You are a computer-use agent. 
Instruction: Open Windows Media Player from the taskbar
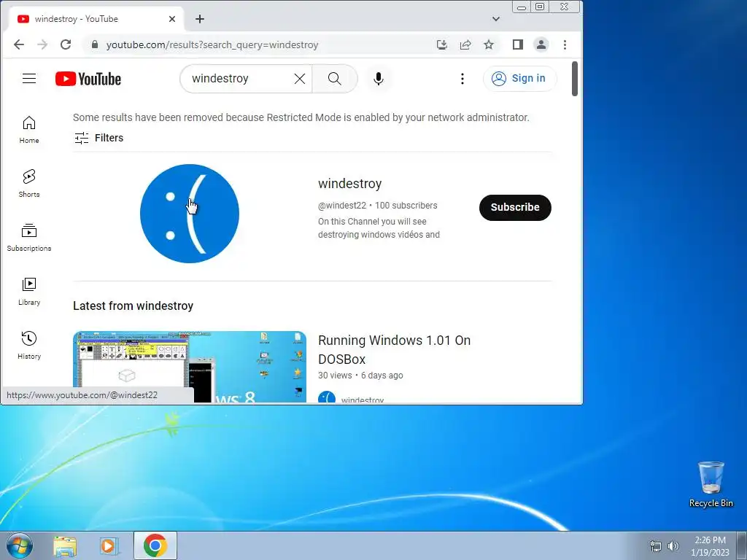coord(109,545)
